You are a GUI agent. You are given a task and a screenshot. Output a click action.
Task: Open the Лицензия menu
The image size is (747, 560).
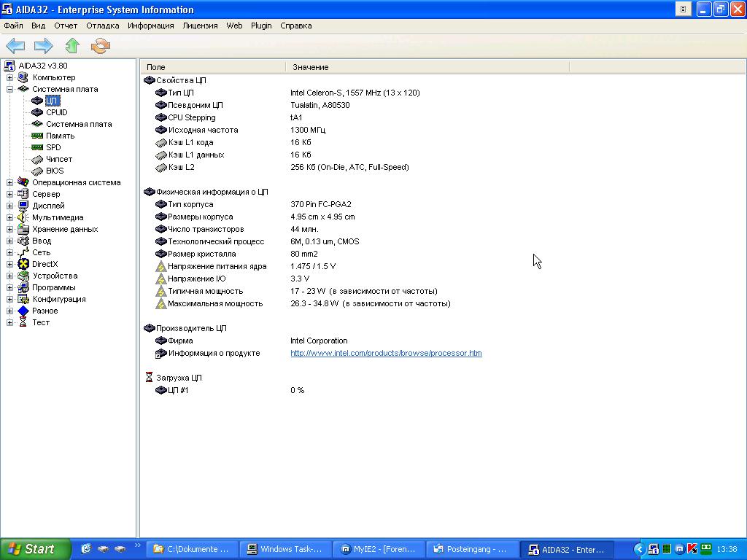tap(200, 26)
